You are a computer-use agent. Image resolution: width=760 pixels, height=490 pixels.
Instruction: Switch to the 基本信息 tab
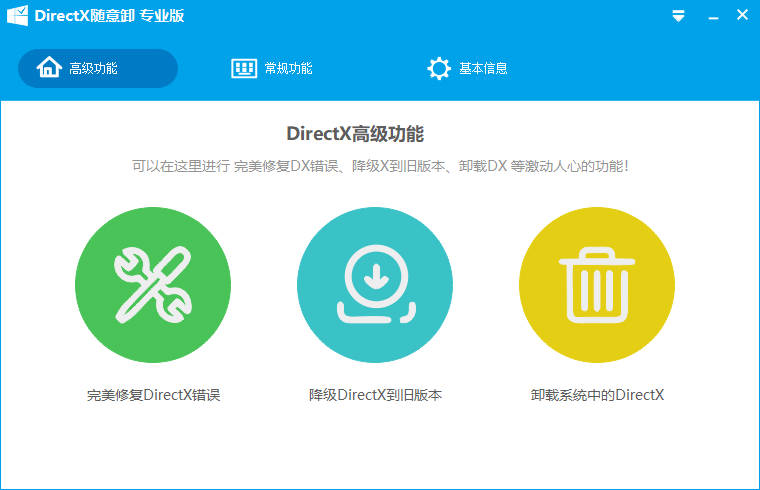tap(467, 68)
